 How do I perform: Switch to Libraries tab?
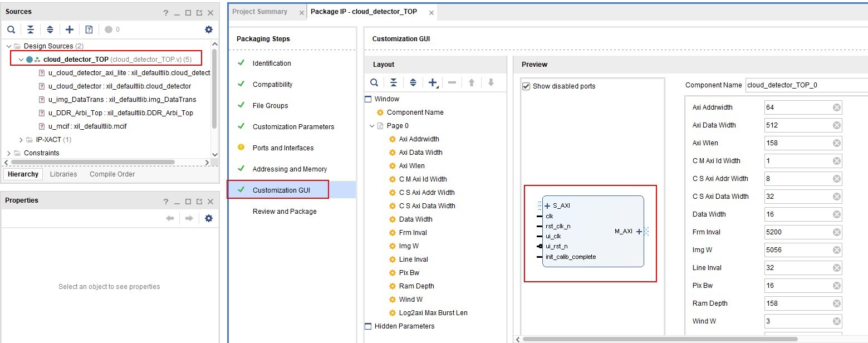coord(63,174)
